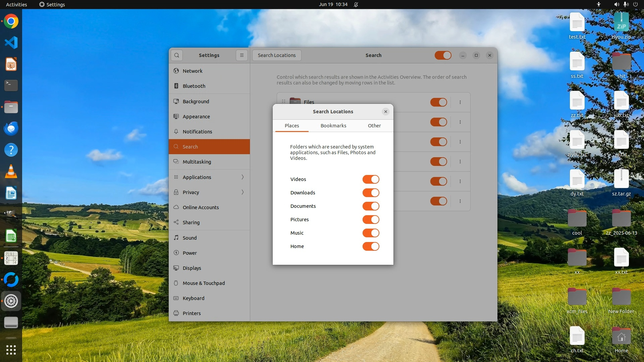644x362 pixels.
Task: Switch to the Bookmarks tab
Action: pyautogui.click(x=333, y=126)
